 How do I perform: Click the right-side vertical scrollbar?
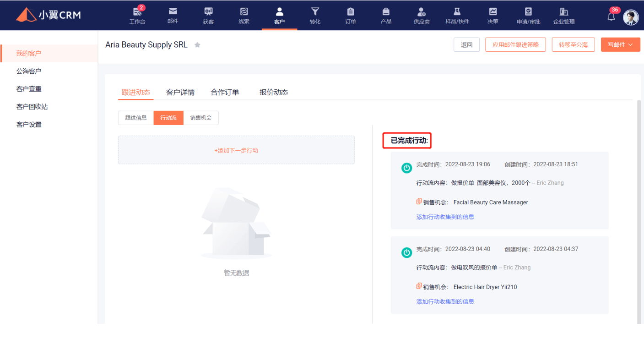(639, 206)
